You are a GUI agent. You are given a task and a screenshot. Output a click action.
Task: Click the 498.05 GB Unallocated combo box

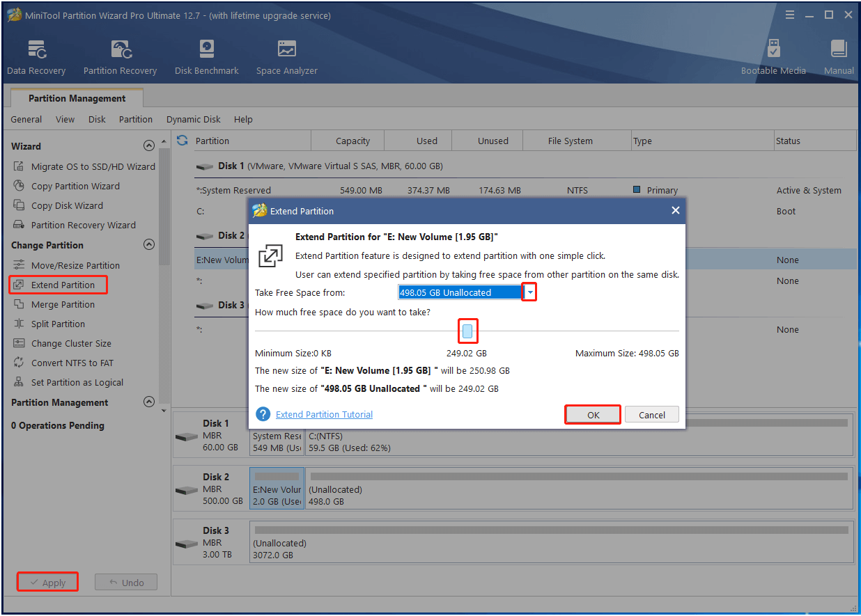point(460,292)
